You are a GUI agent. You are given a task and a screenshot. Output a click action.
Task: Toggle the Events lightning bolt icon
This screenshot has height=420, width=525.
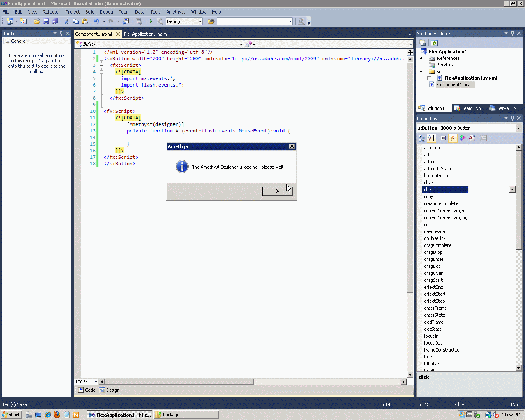(453, 138)
